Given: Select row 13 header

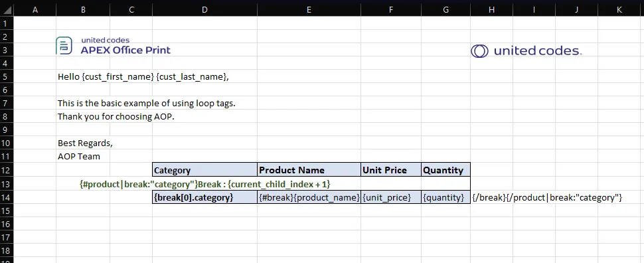Looking at the screenshot, I should coord(7,184).
